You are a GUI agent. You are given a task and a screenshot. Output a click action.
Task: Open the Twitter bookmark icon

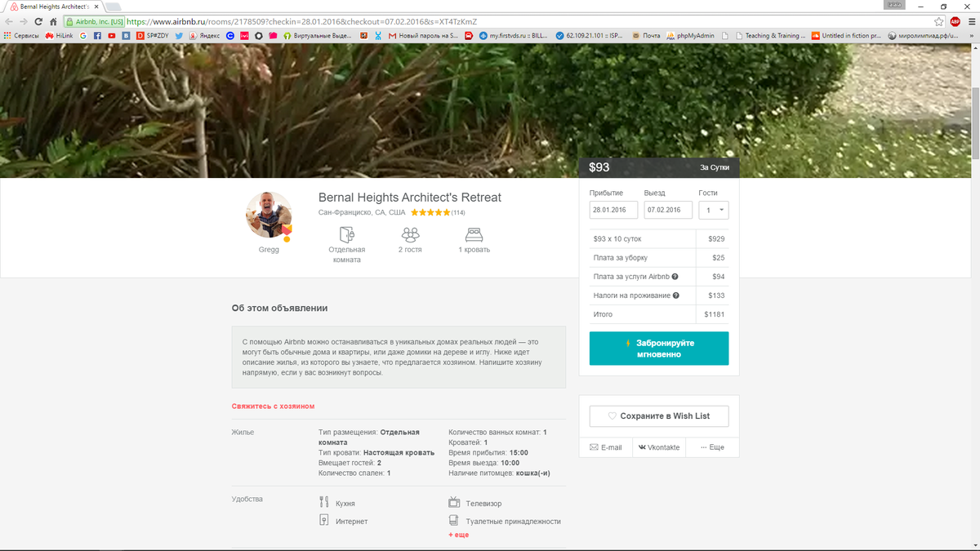tap(179, 36)
